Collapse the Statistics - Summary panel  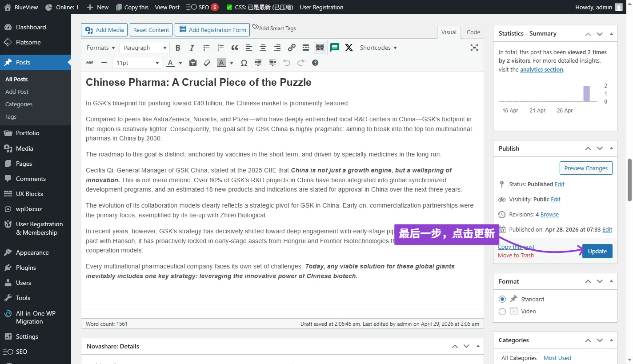(x=611, y=34)
